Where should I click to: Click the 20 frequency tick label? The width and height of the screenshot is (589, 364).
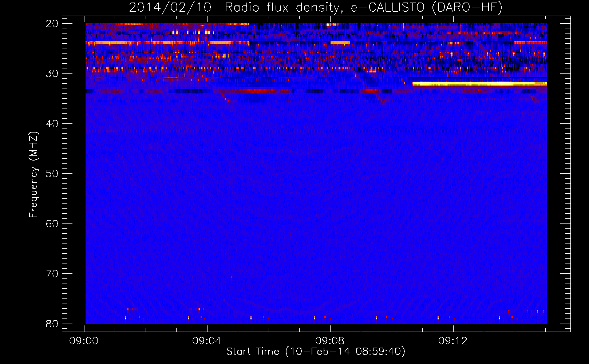click(52, 24)
